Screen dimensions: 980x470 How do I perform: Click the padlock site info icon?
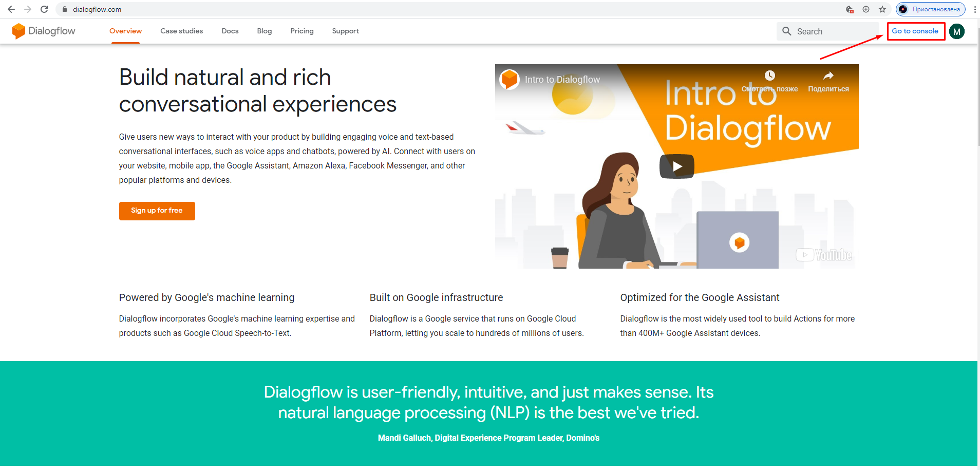[65, 9]
